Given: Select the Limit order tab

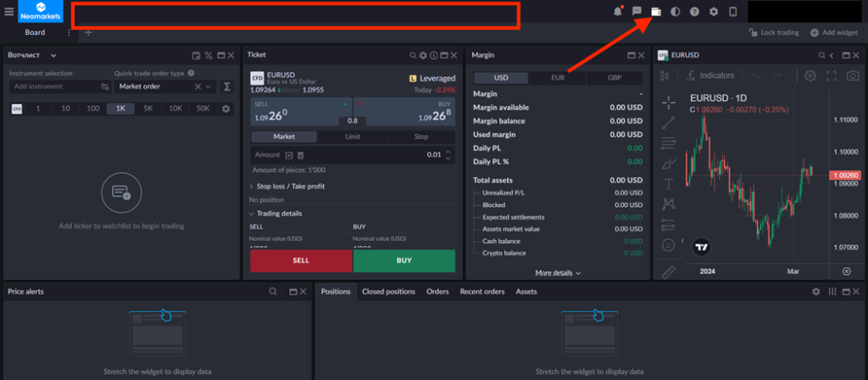Looking at the screenshot, I should click(353, 137).
